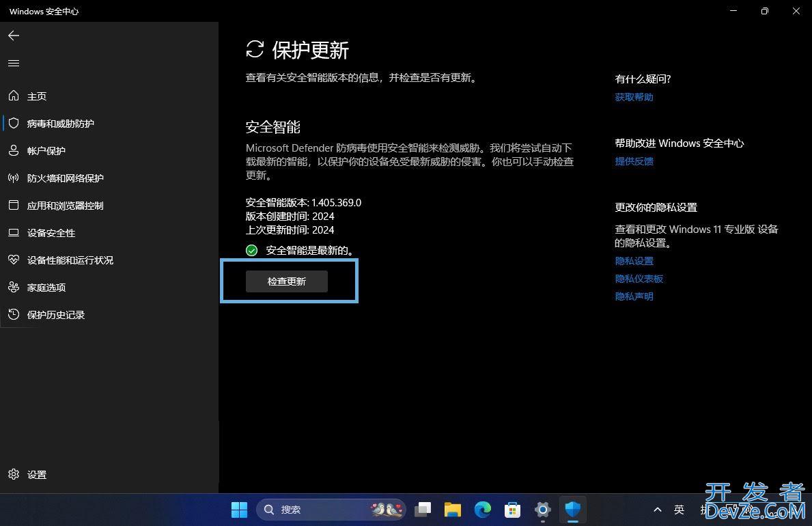This screenshot has width=812, height=526.
Task: Restore down the Windows 安全中心 window
Action: tap(764, 11)
